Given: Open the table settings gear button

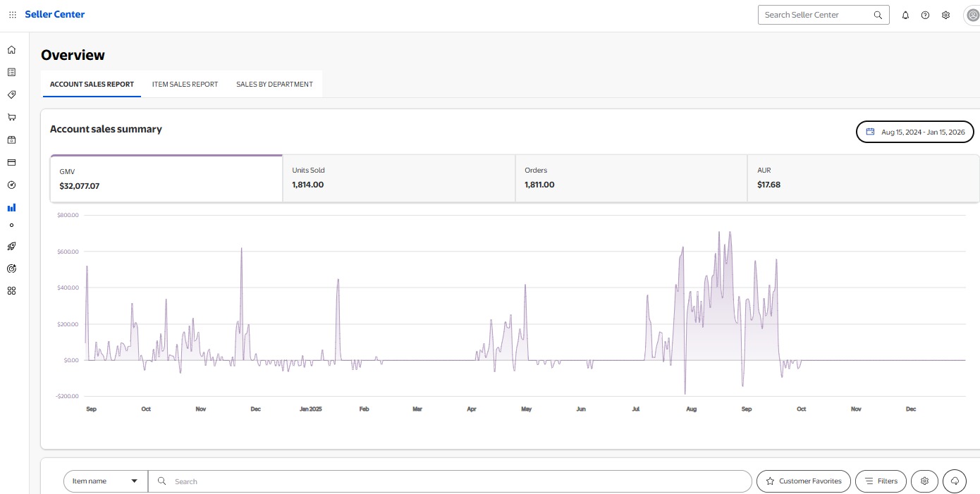Looking at the screenshot, I should (x=924, y=481).
